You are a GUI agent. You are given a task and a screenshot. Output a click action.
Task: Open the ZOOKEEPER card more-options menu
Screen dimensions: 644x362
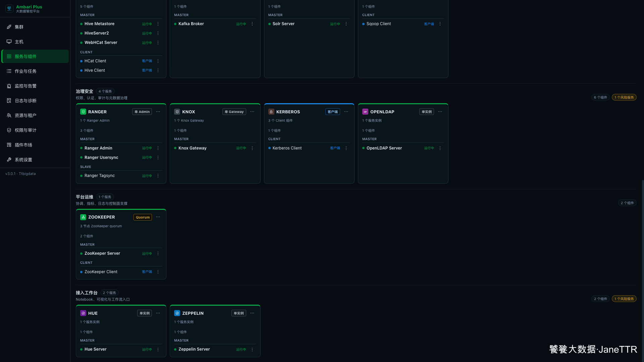pos(158,217)
